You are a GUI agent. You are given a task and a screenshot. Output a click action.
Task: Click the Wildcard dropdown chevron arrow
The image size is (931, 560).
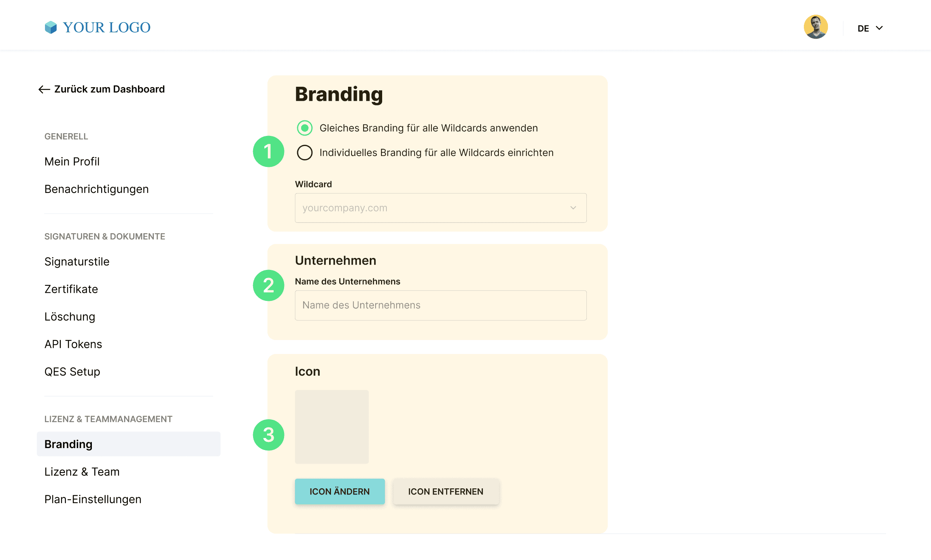(573, 208)
